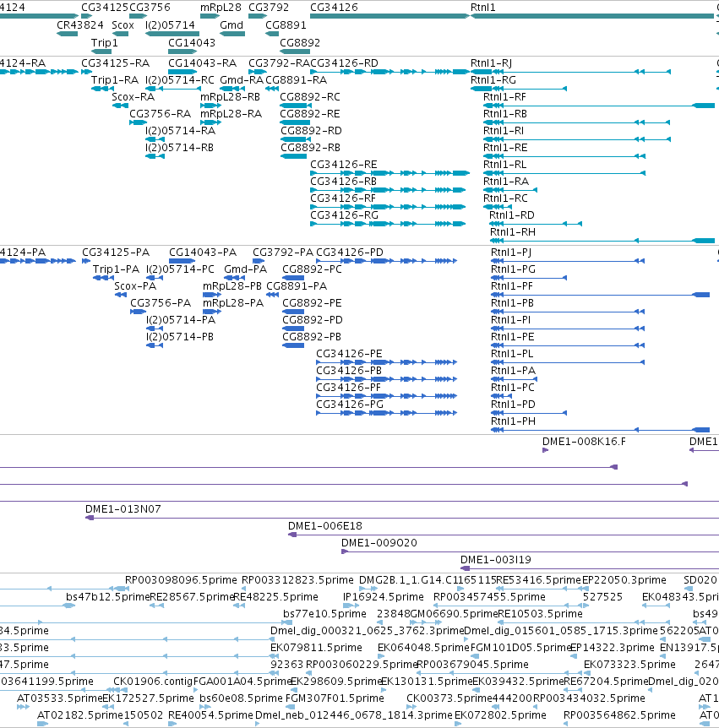Screen dimensions: 719x728
Task: Select protein Rtnl1-PF
Action: [512, 286]
